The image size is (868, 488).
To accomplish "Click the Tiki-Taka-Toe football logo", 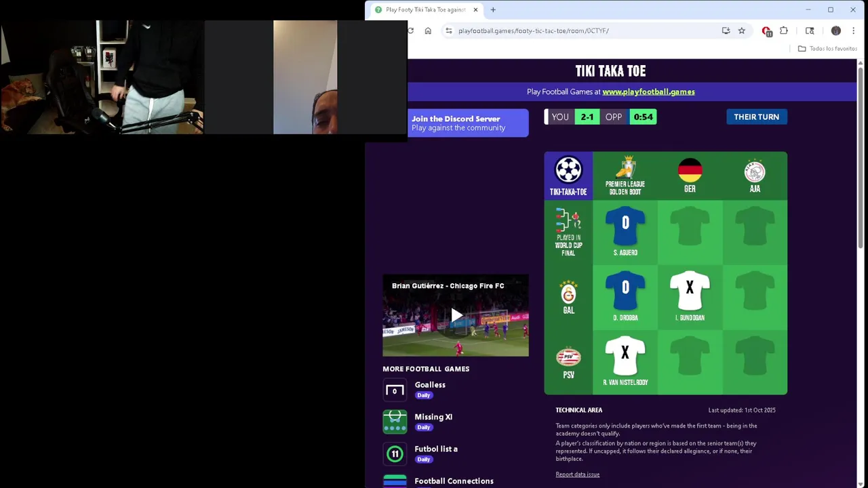I will [568, 169].
